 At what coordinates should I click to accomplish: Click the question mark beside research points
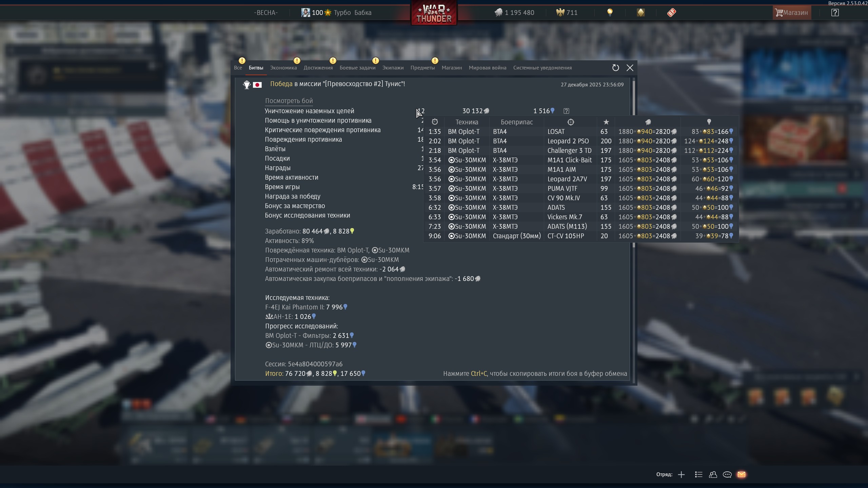566,111
